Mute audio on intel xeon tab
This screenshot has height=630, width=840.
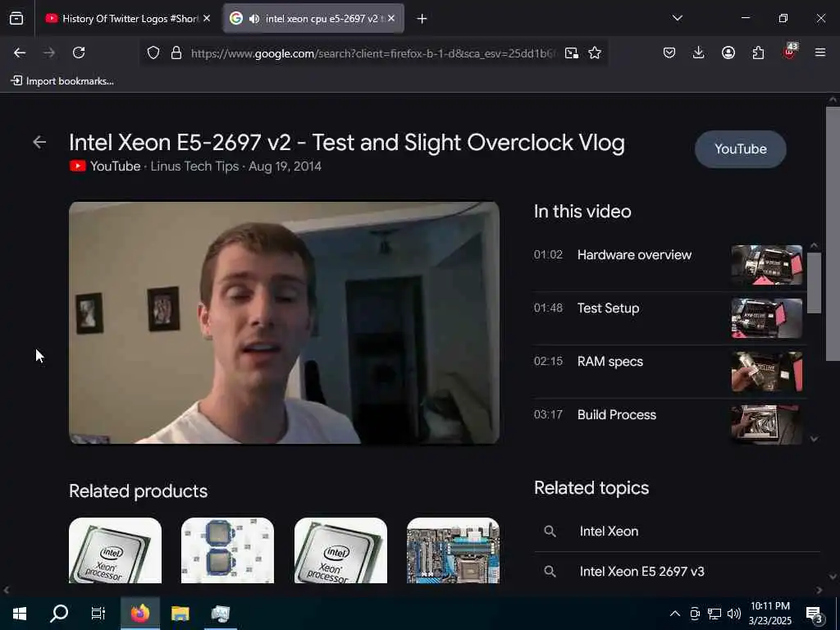254,19
